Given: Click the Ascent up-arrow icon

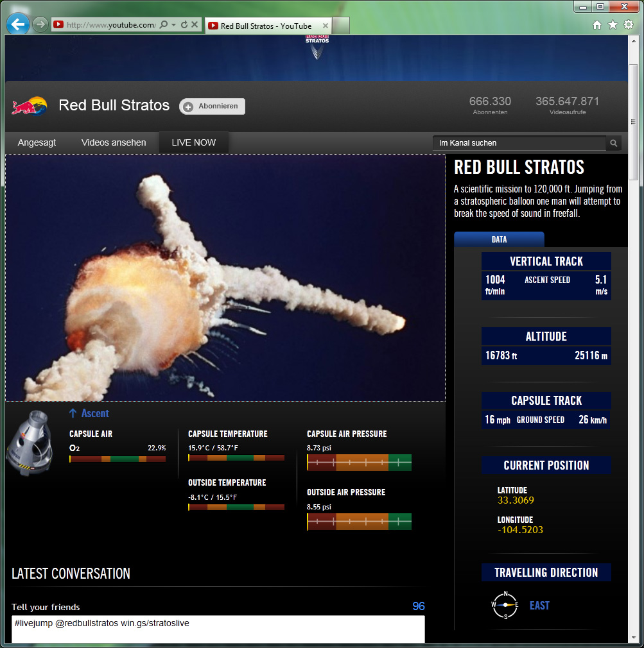Looking at the screenshot, I should pyautogui.click(x=73, y=413).
